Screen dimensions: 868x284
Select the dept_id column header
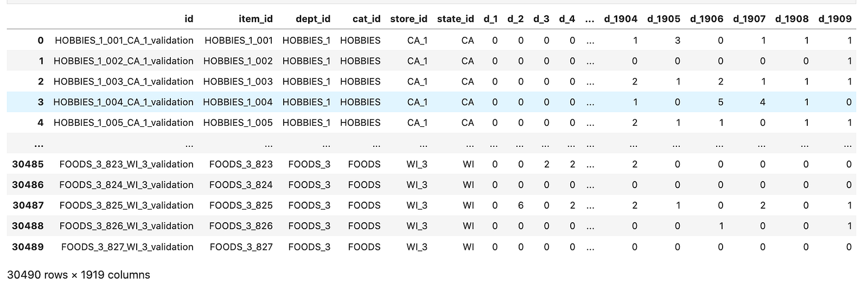click(313, 19)
